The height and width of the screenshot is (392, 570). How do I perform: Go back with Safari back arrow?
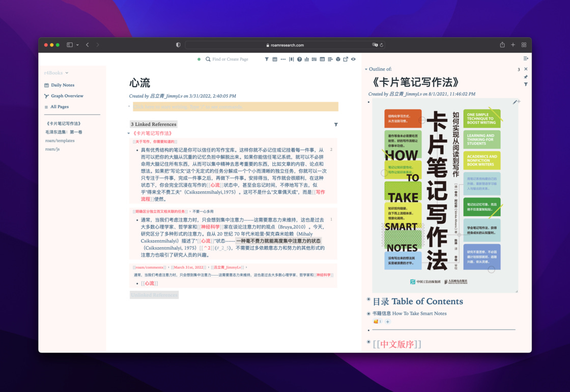click(87, 45)
